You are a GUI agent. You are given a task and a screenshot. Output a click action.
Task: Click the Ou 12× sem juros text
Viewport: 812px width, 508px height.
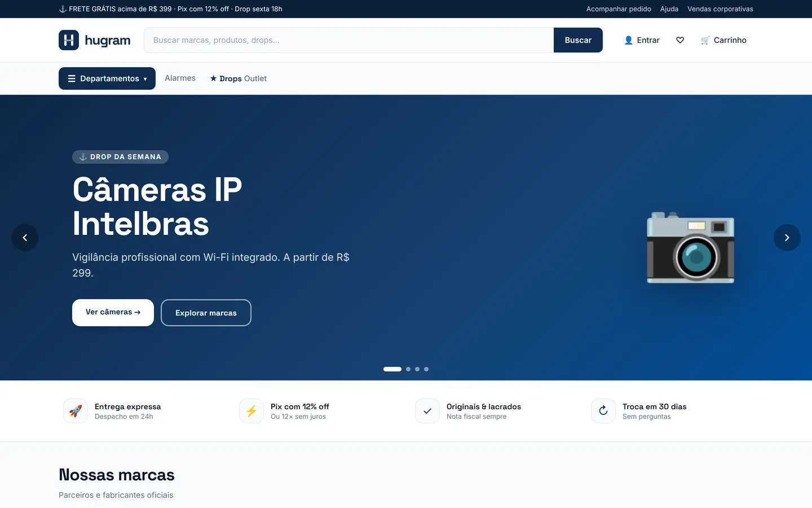[x=298, y=417]
